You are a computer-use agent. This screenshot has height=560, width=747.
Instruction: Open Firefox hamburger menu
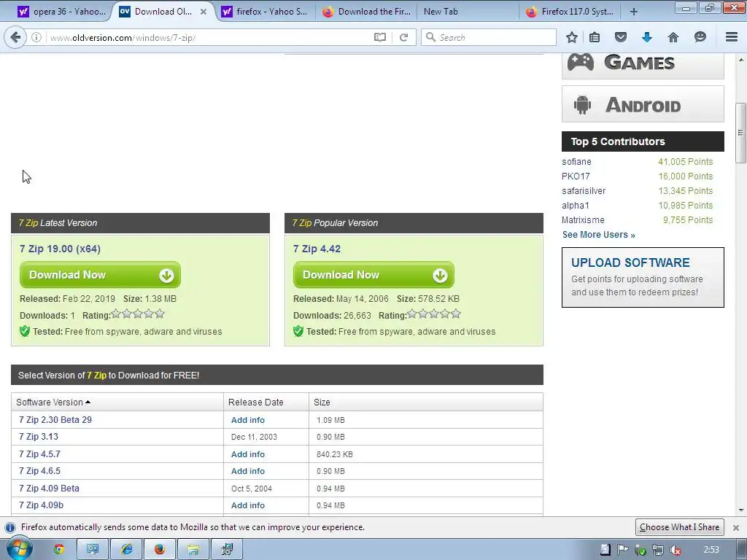[732, 37]
